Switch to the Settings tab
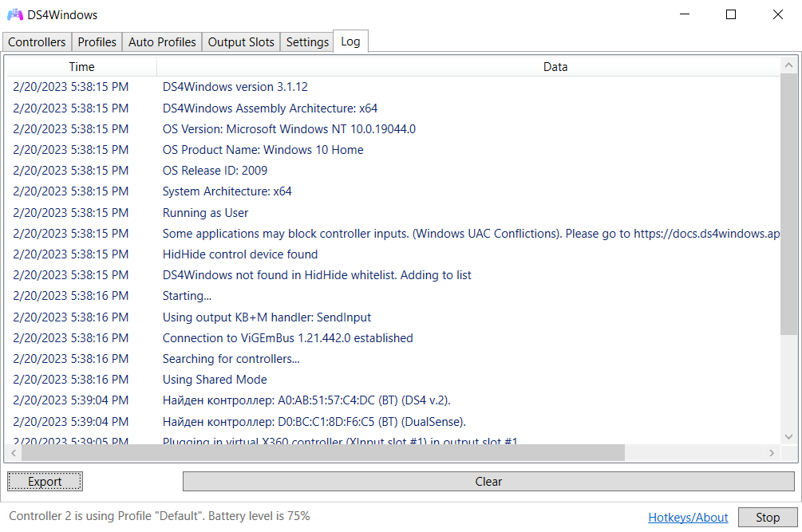The height and width of the screenshot is (532, 802). (x=307, y=42)
